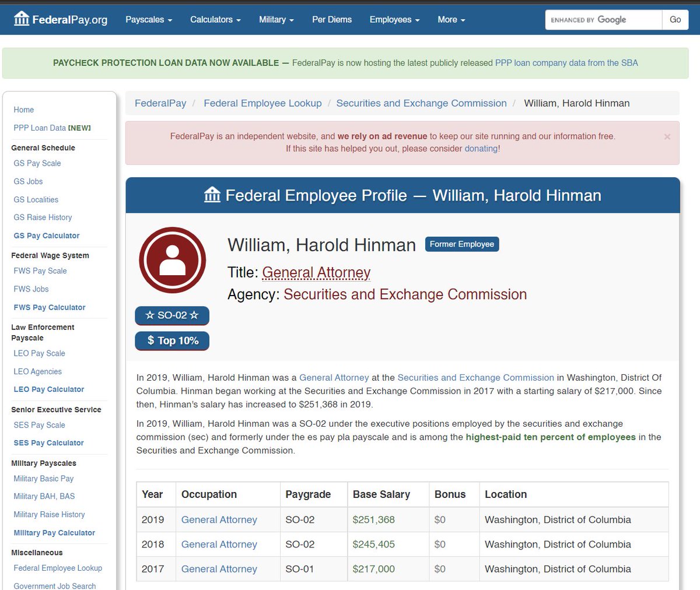Open GS Raise History sidebar link
This screenshot has height=590, width=700.
[x=43, y=217]
